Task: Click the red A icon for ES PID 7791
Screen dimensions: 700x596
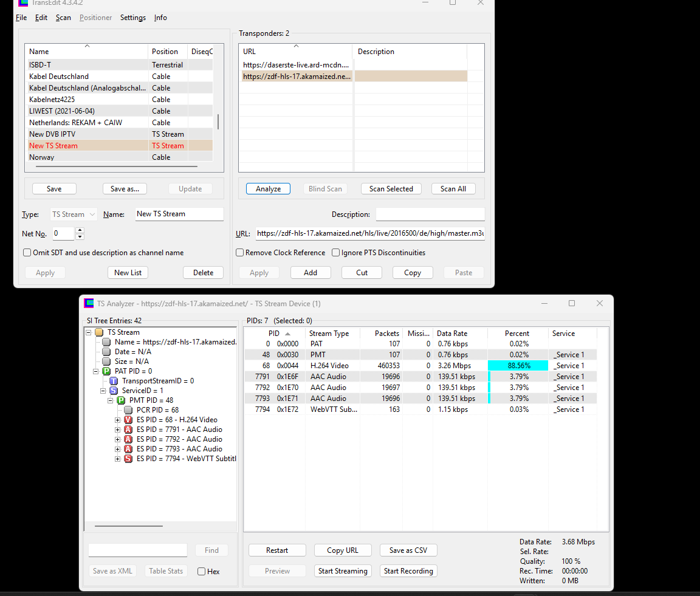Action: pos(128,430)
